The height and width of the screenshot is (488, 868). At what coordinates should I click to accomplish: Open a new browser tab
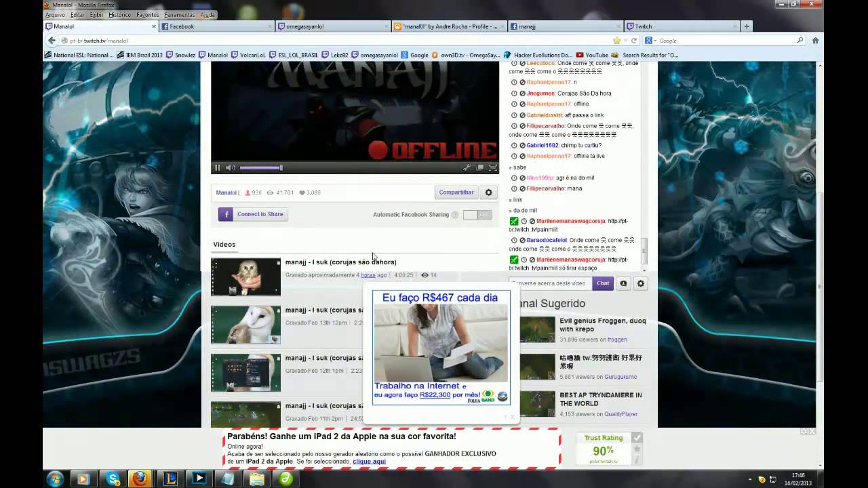(747, 26)
